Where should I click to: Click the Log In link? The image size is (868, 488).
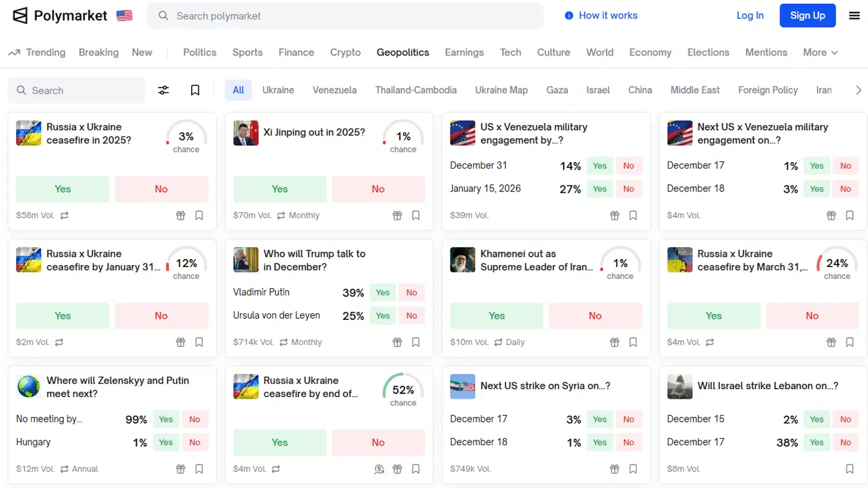point(750,16)
